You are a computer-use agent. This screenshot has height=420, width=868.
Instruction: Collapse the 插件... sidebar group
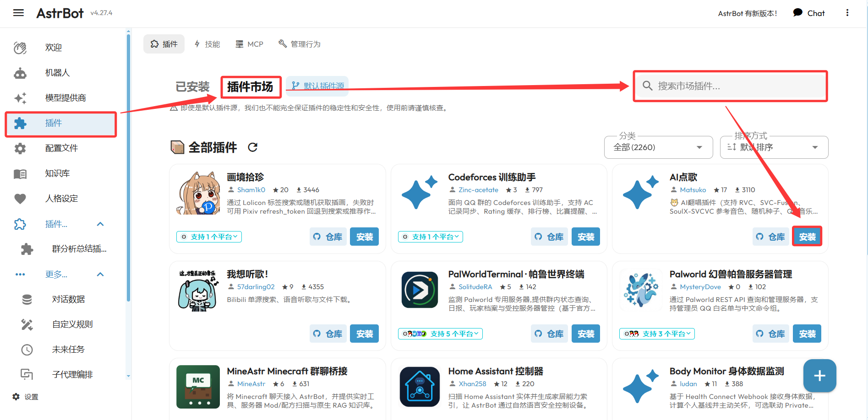60,224
